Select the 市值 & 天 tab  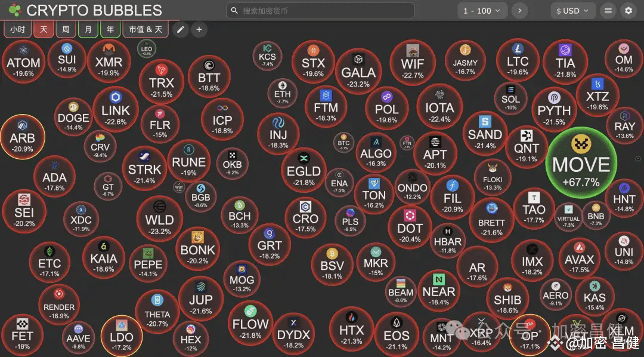(145, 30)
